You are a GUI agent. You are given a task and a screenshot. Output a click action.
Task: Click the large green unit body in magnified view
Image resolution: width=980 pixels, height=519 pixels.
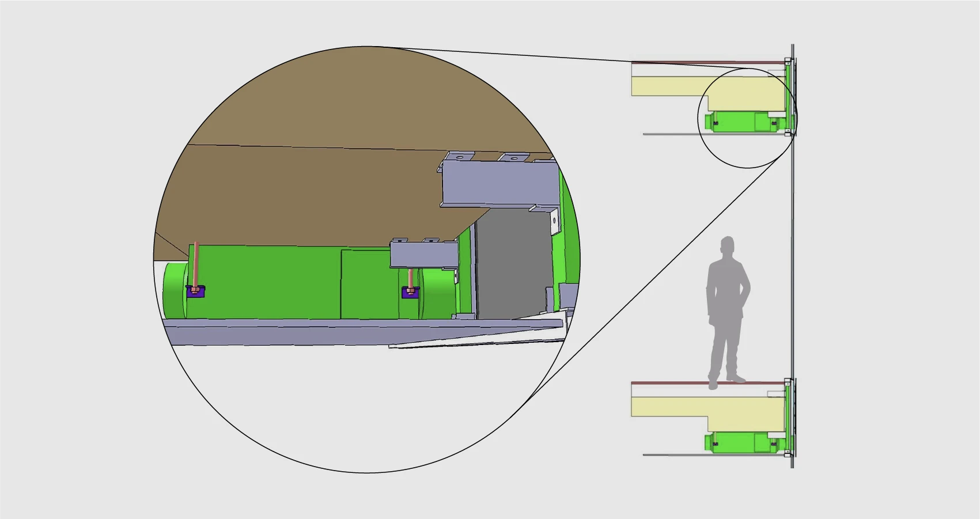265,282
